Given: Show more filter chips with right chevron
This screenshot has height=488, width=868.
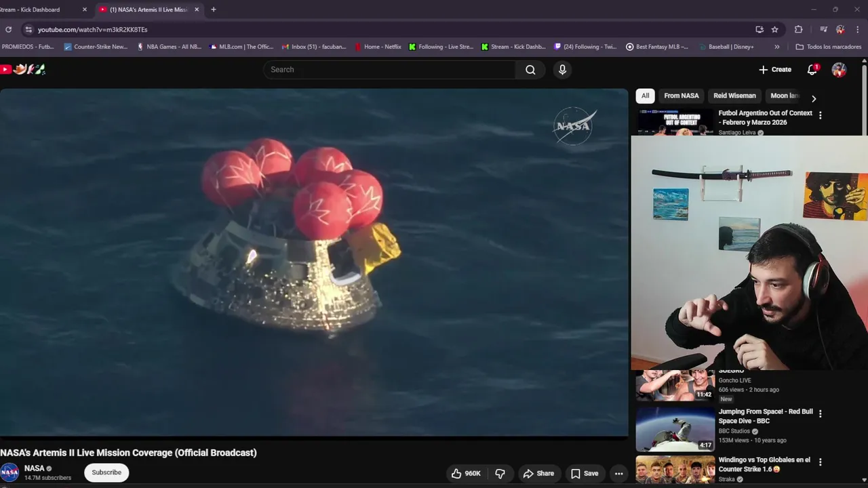Looking at the screenshot, I should click(x=814, y=98).
